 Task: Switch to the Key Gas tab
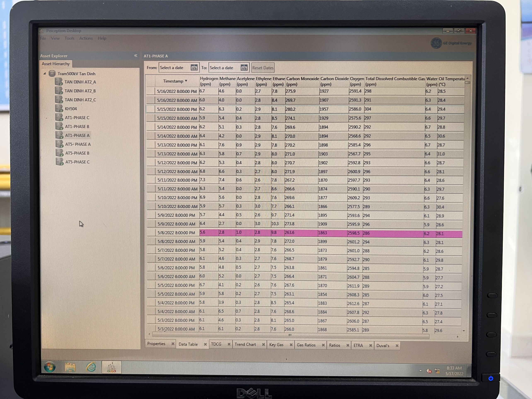pyautogui.click(x=276, y=345)
